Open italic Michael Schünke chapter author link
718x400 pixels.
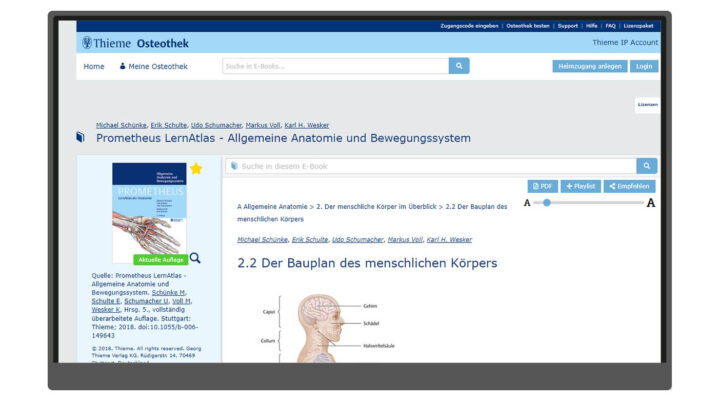coord(262,239)
